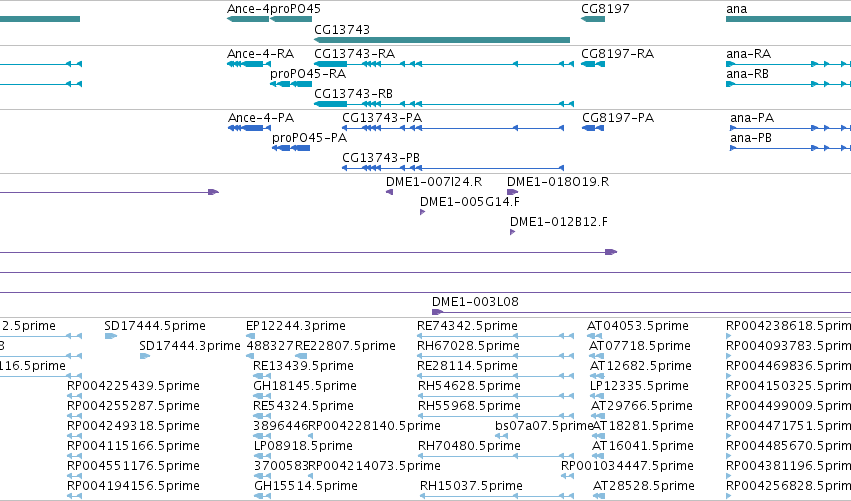Click protein CG8197-PA

pyautogui.click(x=593, y=128)
